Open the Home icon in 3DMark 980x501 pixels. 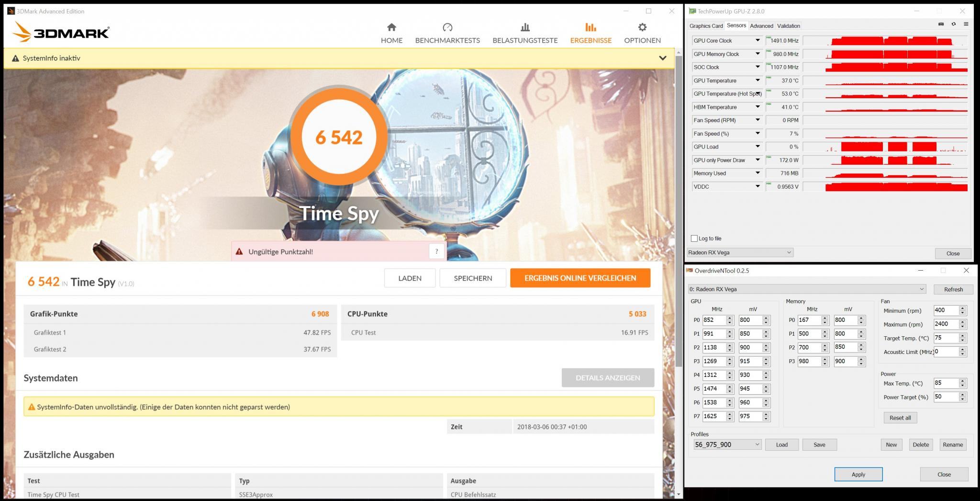pos(391,27)
